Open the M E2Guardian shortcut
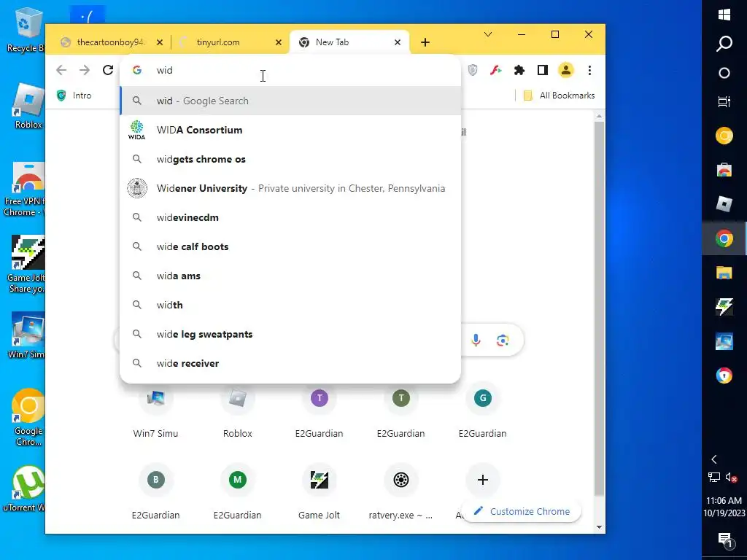 click(237, 493)
